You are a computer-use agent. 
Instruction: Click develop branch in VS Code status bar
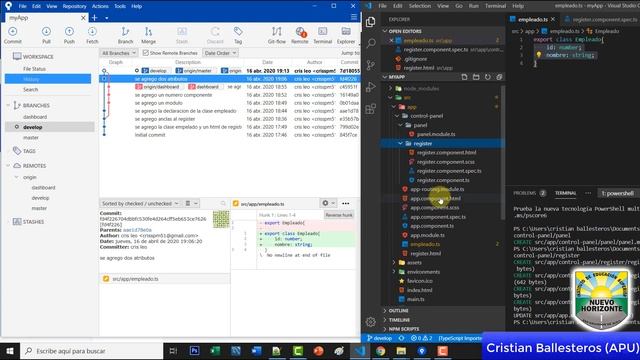click(x=380, y=338)
